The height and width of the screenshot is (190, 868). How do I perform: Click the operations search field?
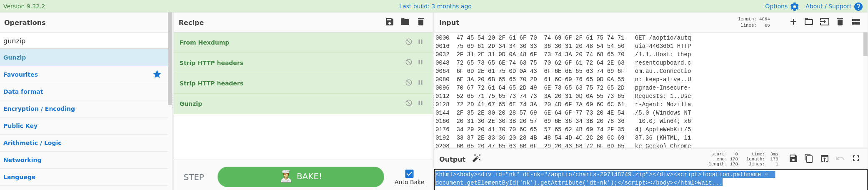84,41
